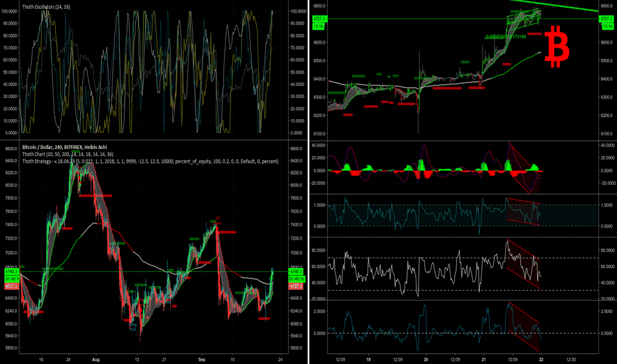
Task: Select the Bitcoin / Dollar, 240, BITFINEX title
Action: coord(64,147)
